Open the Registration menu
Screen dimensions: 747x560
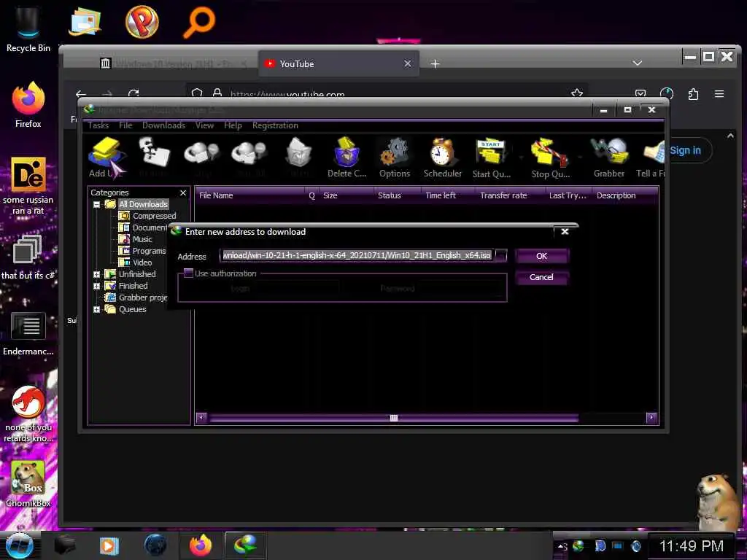click(x=275, y=125)
